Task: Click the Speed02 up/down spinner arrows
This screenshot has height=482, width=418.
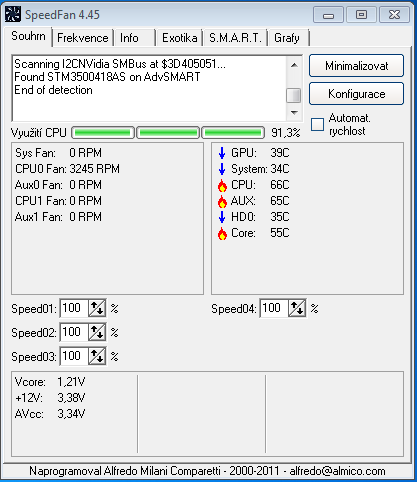Action: (x=97, y=332)
